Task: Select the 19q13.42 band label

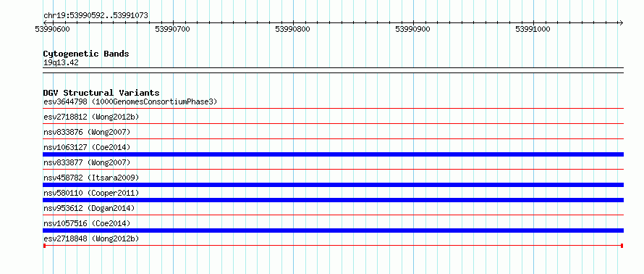Action: (61, 63)
